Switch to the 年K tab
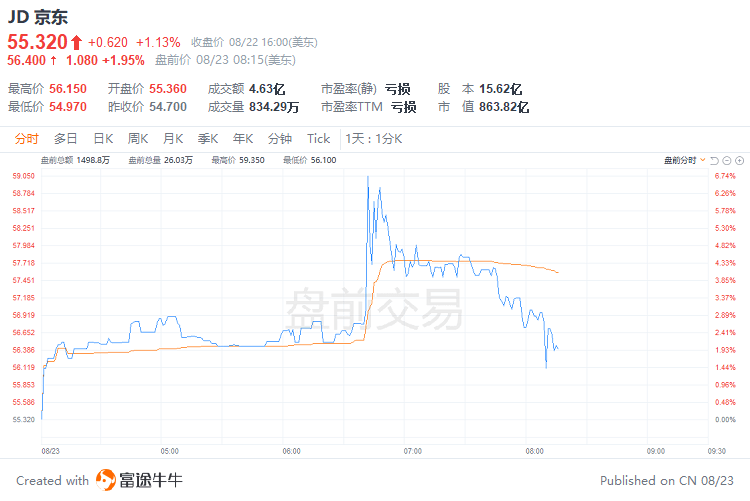 pyautogui.click(x=243, y=139)
